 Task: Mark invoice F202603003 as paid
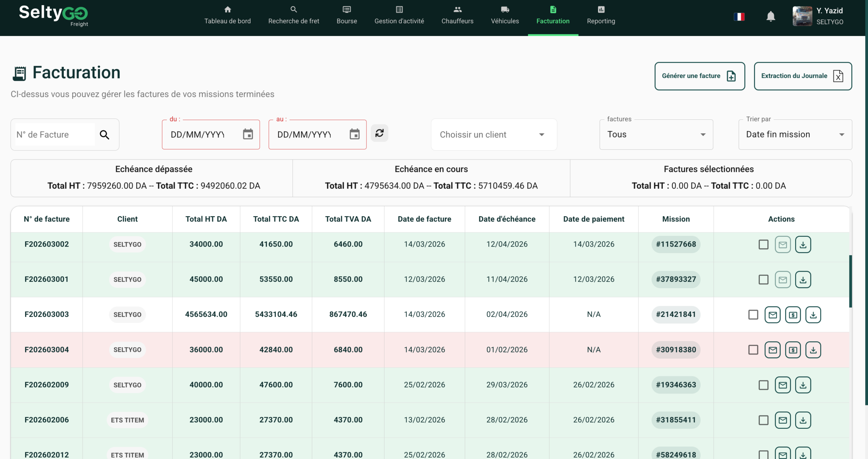(793, 315)
